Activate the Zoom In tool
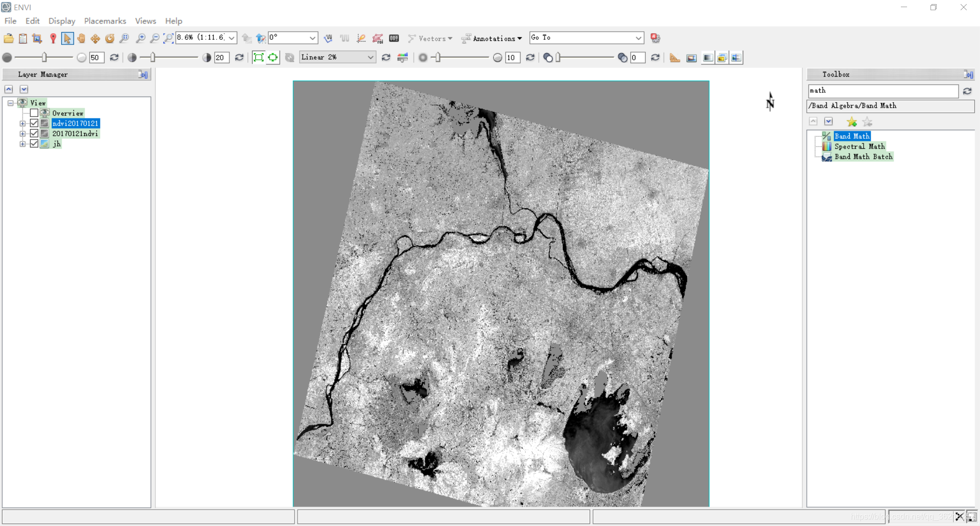Image resolution: width=980 pixels, height=526 pixels. tap(141, 38)
